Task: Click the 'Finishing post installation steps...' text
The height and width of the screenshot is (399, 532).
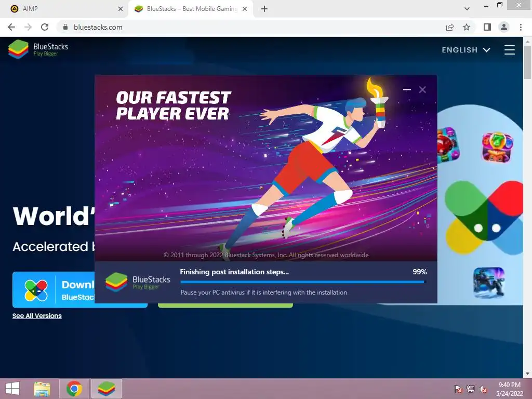Action: click(234, 272)
